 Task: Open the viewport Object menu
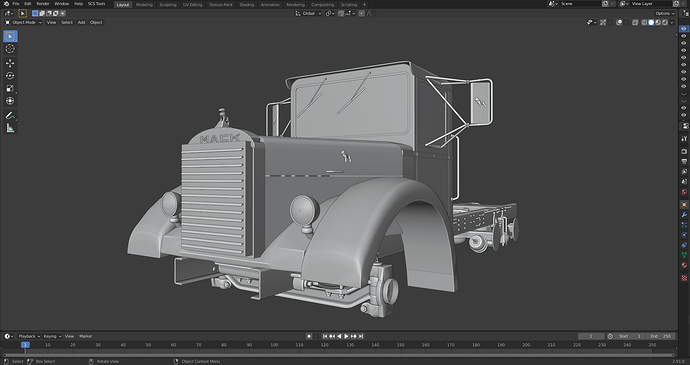pyautogui.click(x=96, y=22)
